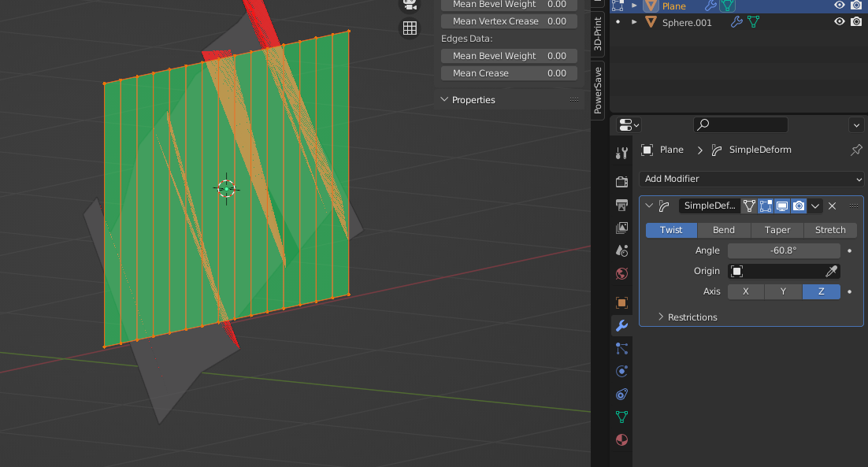Open the Output properties tab
Viewport: 868px width, 467px height.
[621, 205]
